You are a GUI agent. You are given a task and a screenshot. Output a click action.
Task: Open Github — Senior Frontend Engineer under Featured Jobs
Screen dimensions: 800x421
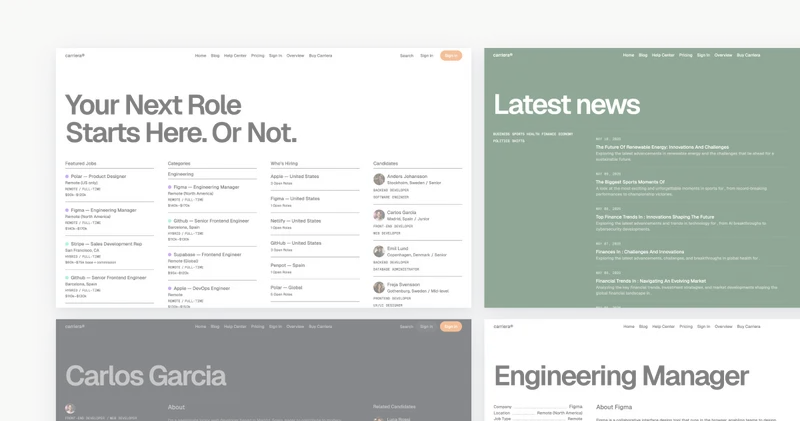(109, 278)
